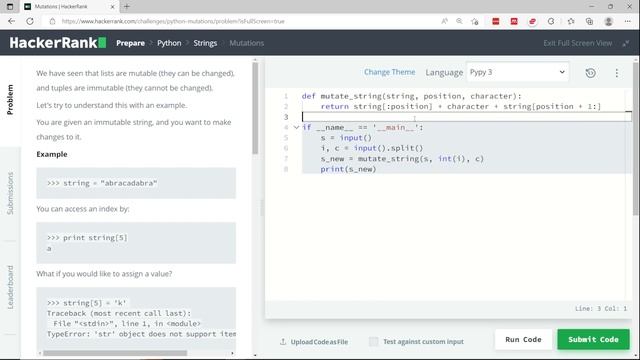
Task: Switch to the Problem side tab
Action: click(10, 100)
